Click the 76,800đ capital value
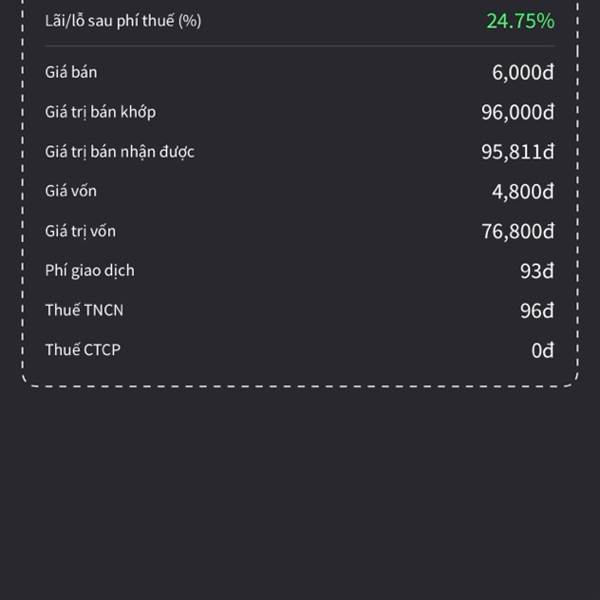Viewport: 600px width, 600px height. (517, 231)
